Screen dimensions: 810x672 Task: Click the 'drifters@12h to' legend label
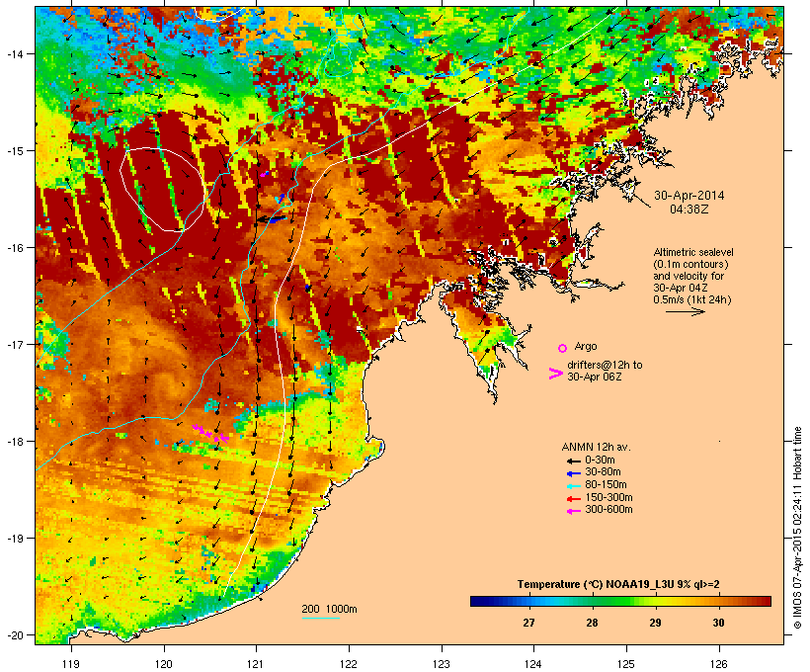click(605, 365)
